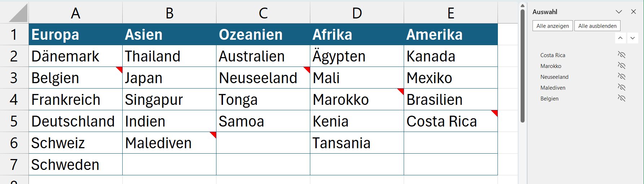Toggle visibility of the Marokko object
The width and height of the screenshot is (644, 184).
point(621,66)
